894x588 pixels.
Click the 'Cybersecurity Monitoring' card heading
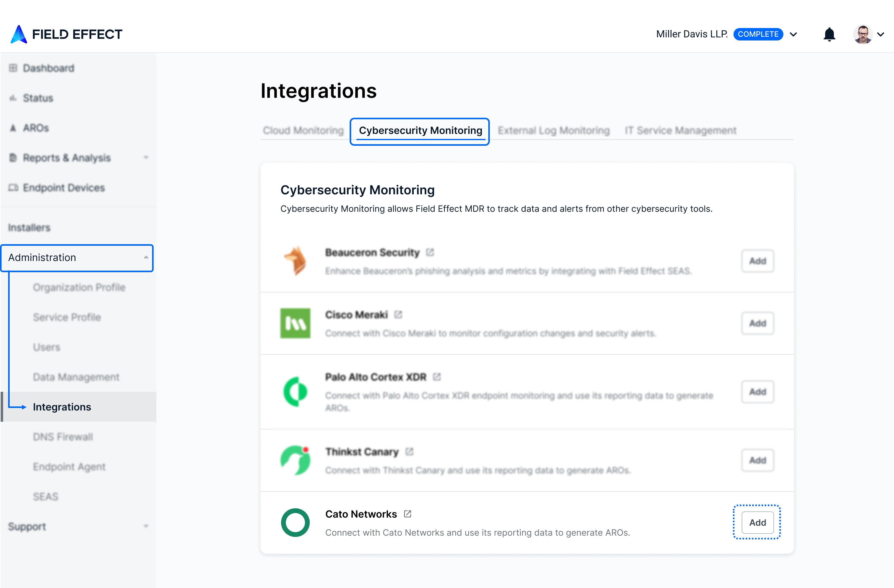pos(358,190)
